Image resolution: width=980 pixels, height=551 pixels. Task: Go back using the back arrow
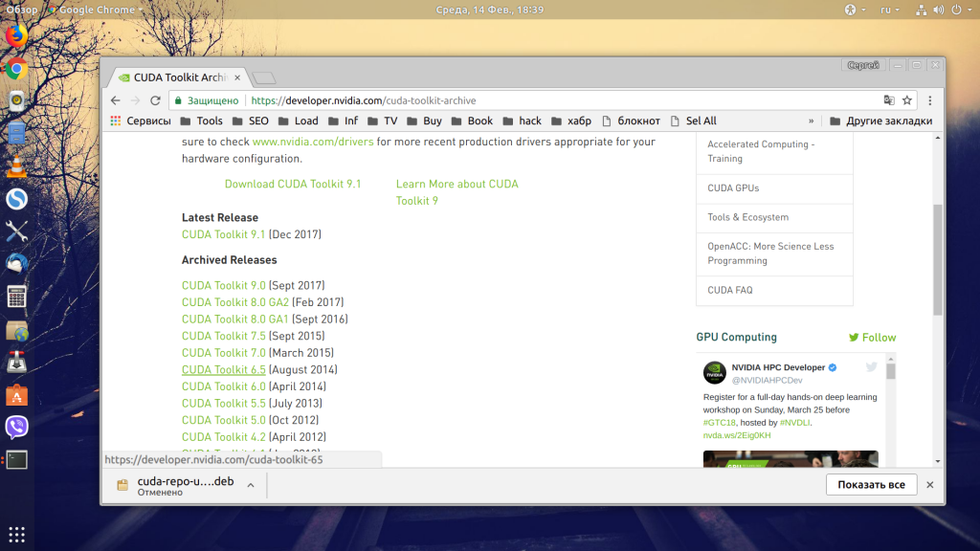[116, 100]
